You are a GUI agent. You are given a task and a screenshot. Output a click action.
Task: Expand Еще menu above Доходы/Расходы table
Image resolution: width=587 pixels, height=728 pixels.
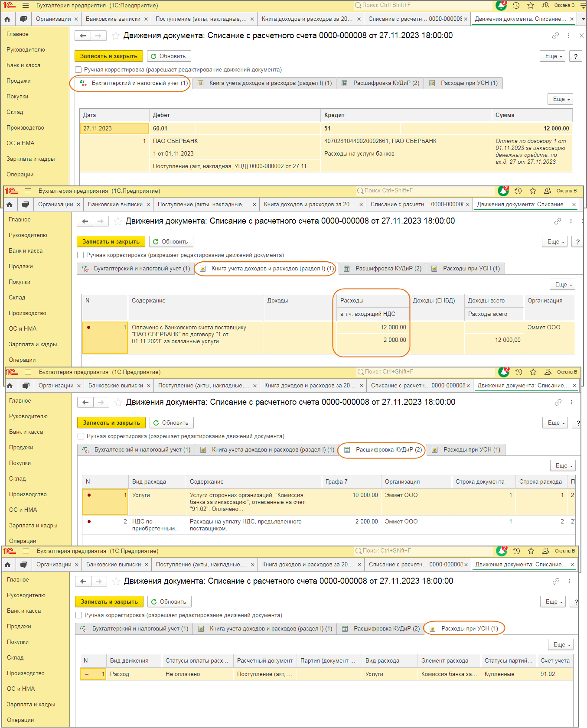point(562,285)
